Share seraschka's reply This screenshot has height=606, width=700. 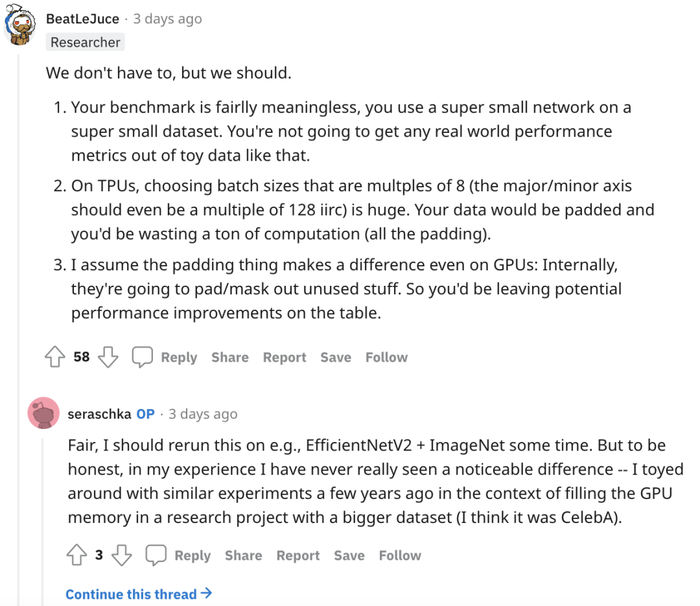pyautogui.click(x=244, y=555)
